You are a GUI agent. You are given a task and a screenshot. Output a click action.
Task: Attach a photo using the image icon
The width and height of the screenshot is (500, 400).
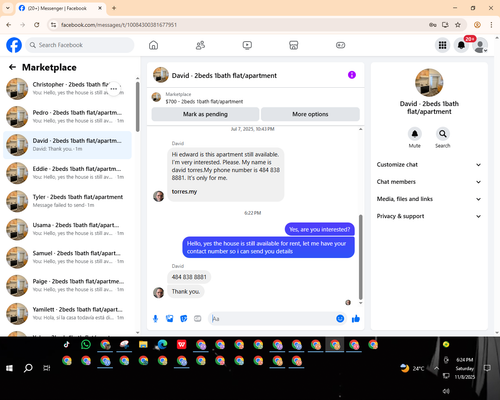[170, 319]
